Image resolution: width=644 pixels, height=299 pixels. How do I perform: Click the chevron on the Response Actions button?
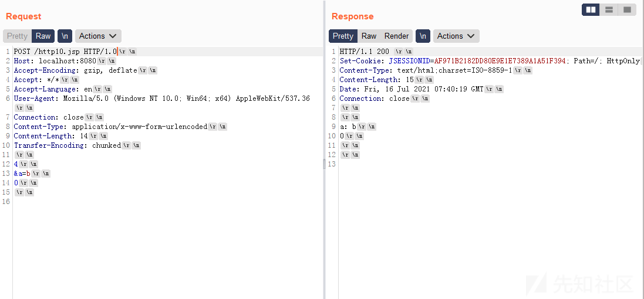click(471, 36)
